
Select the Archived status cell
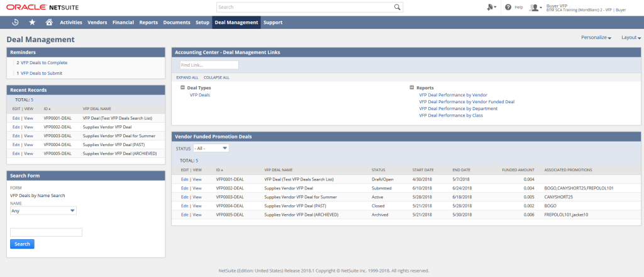(x=380, y=215)
